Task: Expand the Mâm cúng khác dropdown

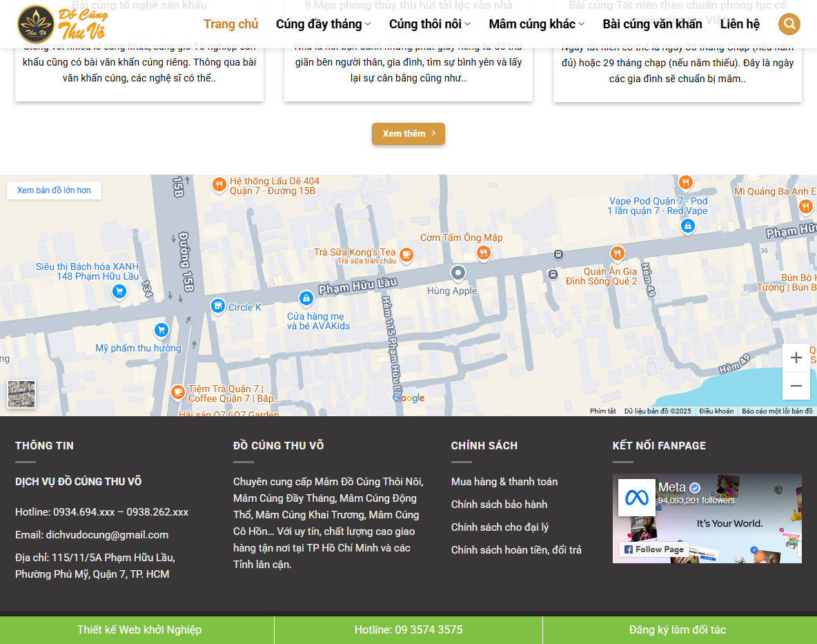Action: coord(536,23)
